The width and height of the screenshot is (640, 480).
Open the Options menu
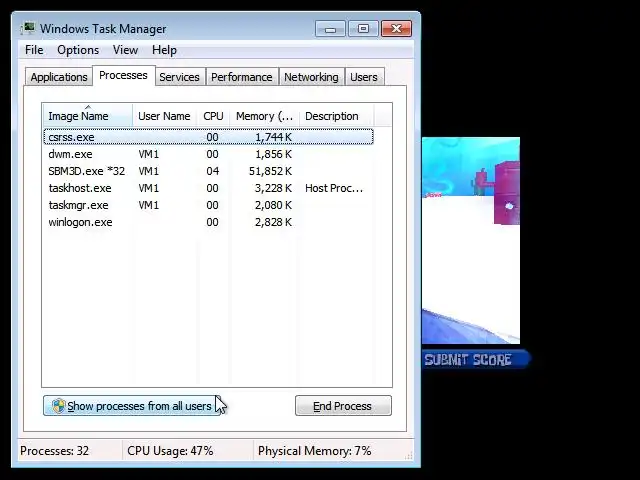(78, 50)
